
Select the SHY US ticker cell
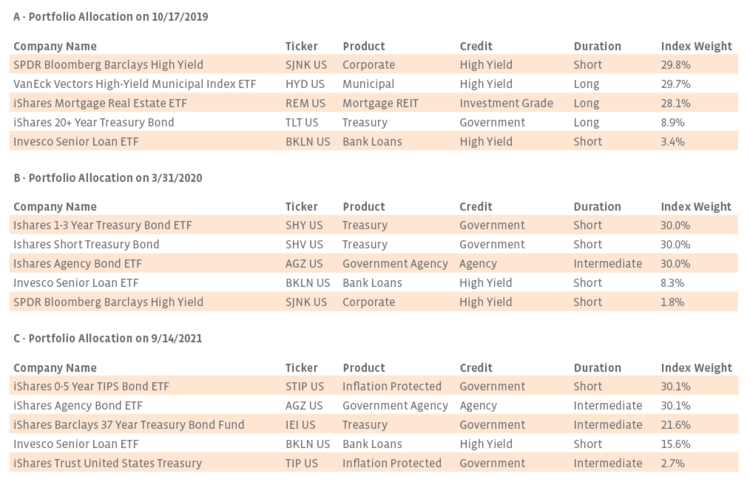[x=304, y=226]
